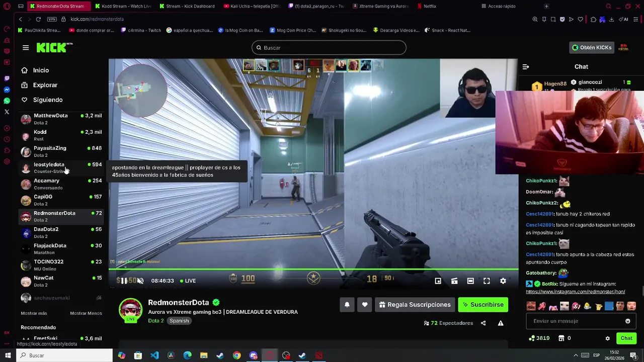The height and width of the screenshot is (362, 644).
Task: Open c4rmina - Twitch bookmark
Action: click(x=141, y=30)
